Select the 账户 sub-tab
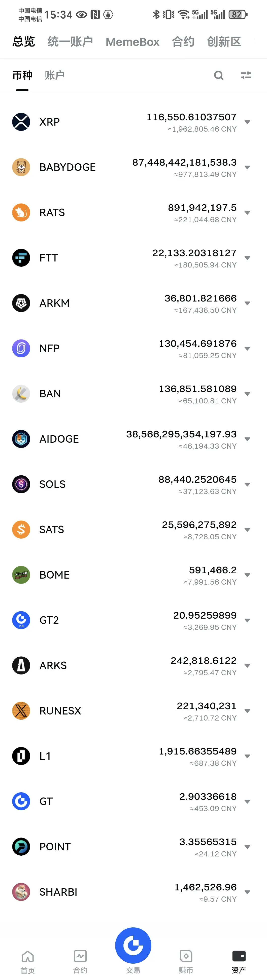 pos(55,75)
